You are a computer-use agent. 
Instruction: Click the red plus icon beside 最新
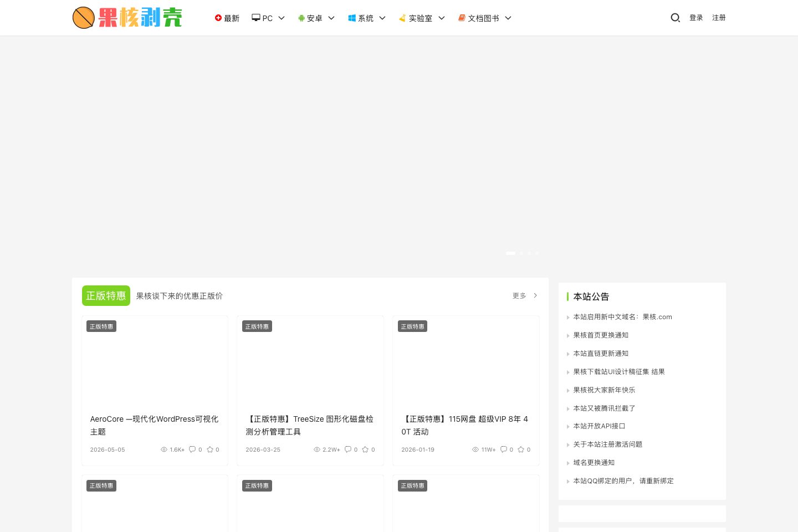click(218, 18)
